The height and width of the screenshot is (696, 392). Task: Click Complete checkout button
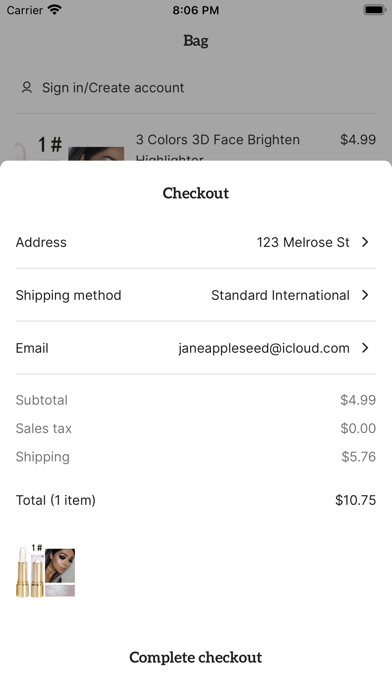pyautogui.click(x=196, y=657)
